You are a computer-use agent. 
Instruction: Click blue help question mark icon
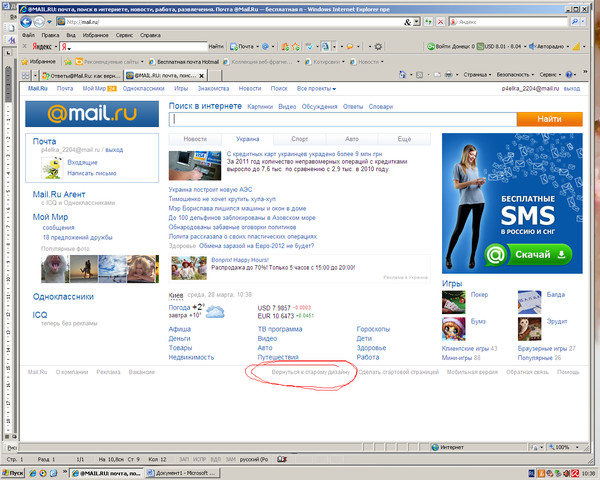tap(569, 75)
